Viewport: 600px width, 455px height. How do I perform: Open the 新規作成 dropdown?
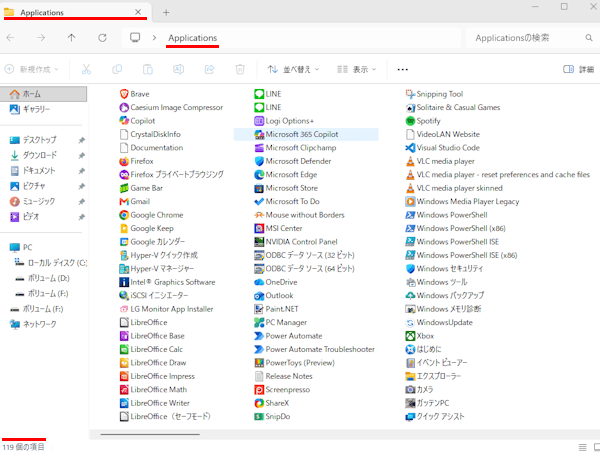31,69
